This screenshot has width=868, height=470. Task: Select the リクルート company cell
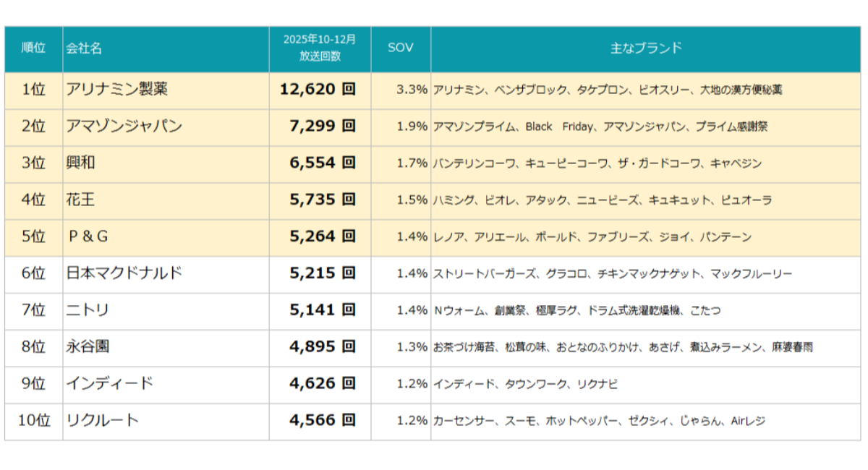[102, 421]
